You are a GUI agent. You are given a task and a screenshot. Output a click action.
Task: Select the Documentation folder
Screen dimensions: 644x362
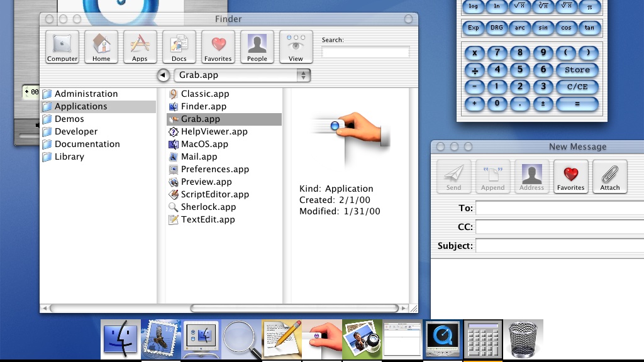click(99, 144)
